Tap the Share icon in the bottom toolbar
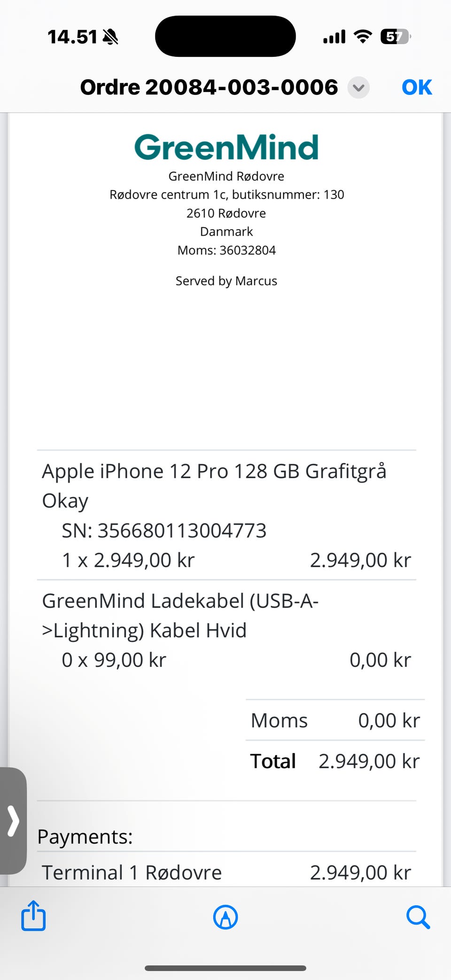 point(33,915)
